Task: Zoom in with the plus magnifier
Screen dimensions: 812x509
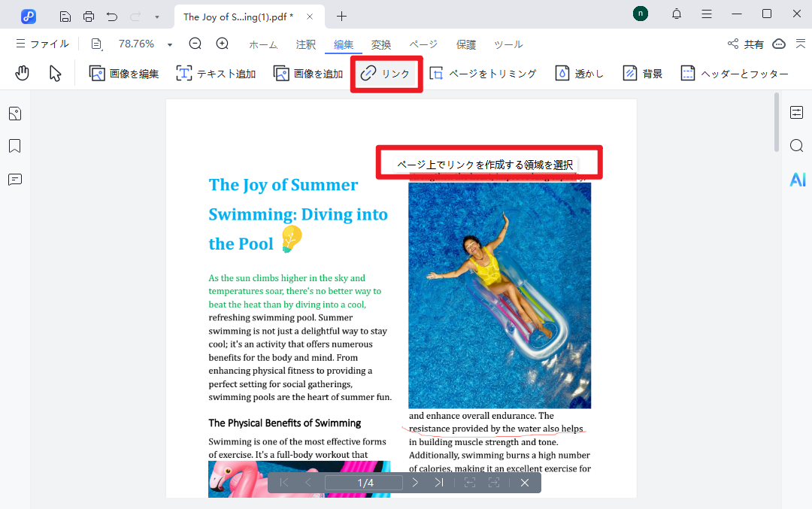Action: (x=222, y=44)
